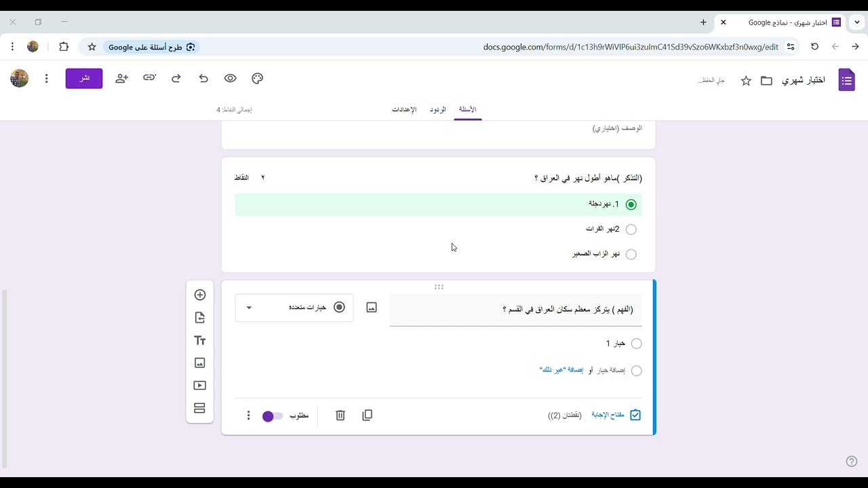Click the طرح أسئلة على Google chip

(152, 47)
